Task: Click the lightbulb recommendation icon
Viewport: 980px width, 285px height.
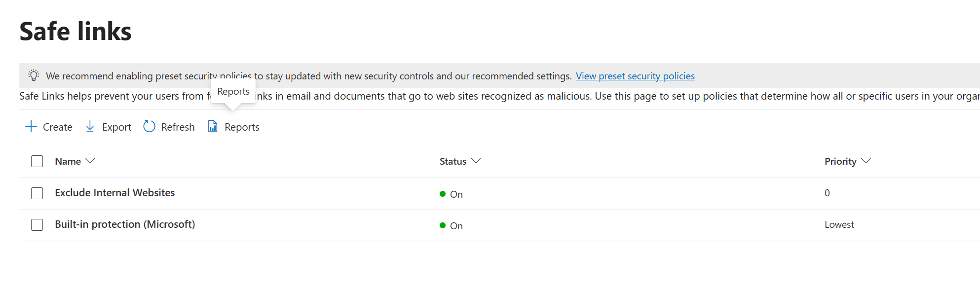Action: [x=34, y=75]
